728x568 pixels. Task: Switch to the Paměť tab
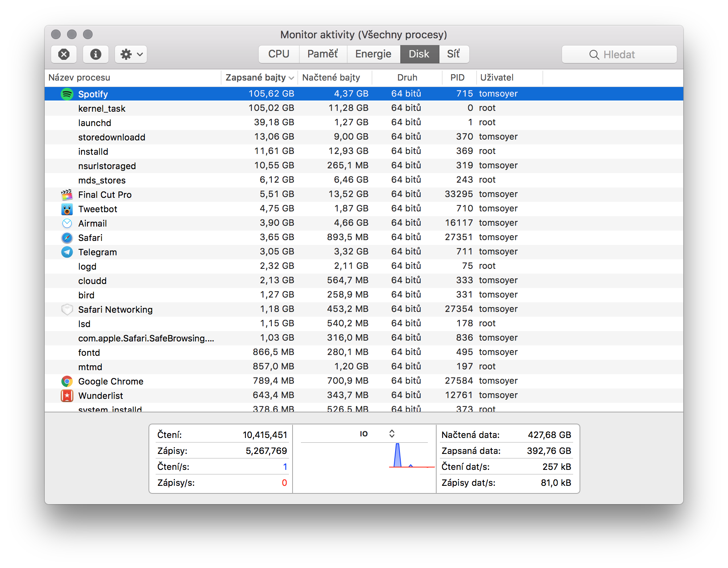point(323,54)
